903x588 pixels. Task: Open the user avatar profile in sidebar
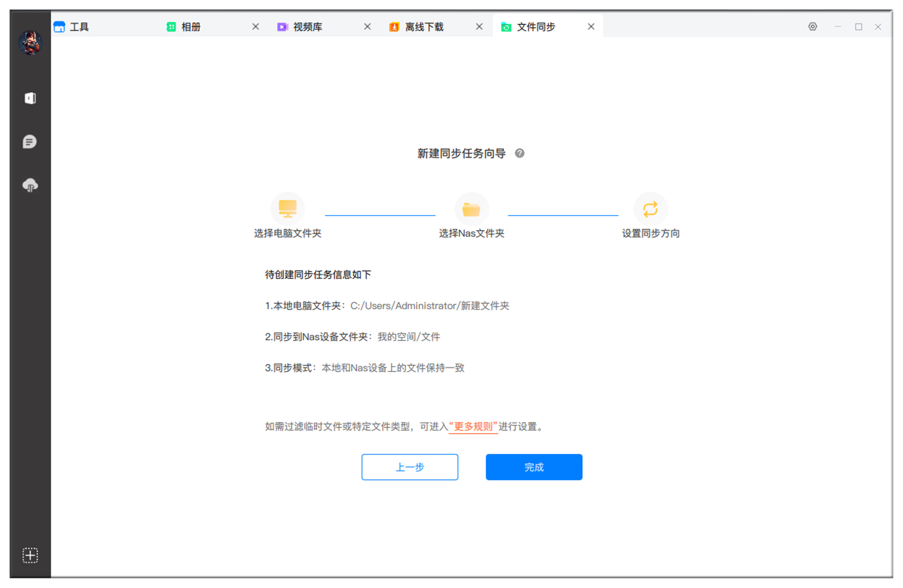point(30,43)
